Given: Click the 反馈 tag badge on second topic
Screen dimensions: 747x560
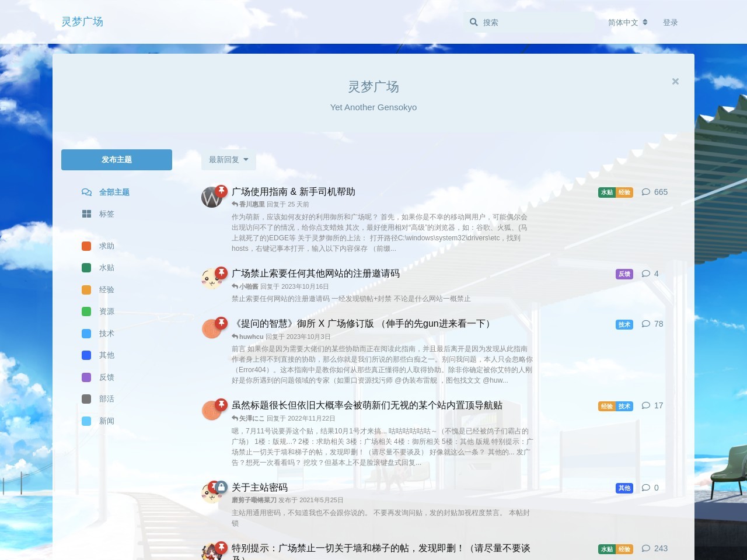Looking at the screenshot, I should tap(624, 274).
